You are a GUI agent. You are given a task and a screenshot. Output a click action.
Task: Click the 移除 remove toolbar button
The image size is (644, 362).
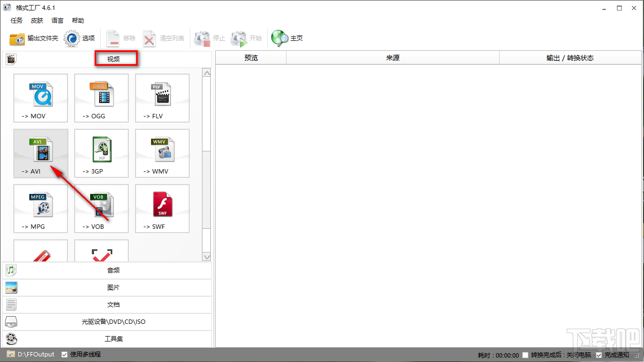tap(121, 39)
